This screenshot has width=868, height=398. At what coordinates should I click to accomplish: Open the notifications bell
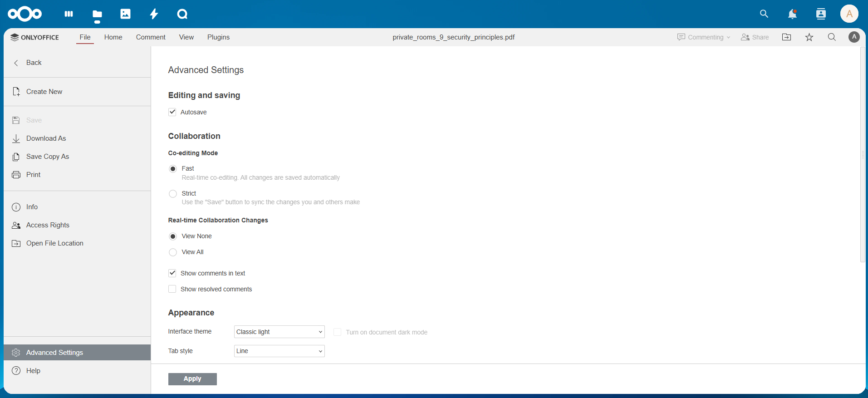[792, 14]
